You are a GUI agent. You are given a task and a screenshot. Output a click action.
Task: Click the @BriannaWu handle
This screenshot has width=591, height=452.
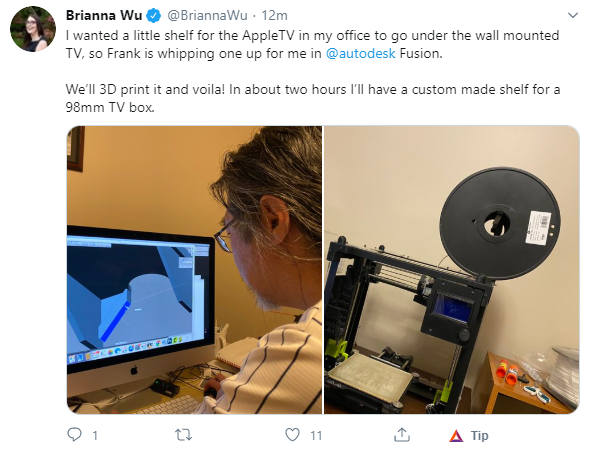[x=207, y=15]
